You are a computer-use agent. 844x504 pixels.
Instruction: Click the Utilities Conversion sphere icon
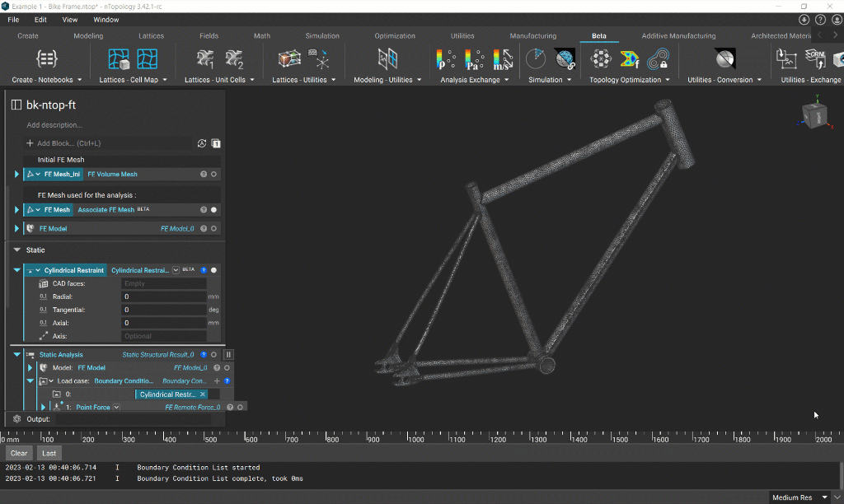725,58
